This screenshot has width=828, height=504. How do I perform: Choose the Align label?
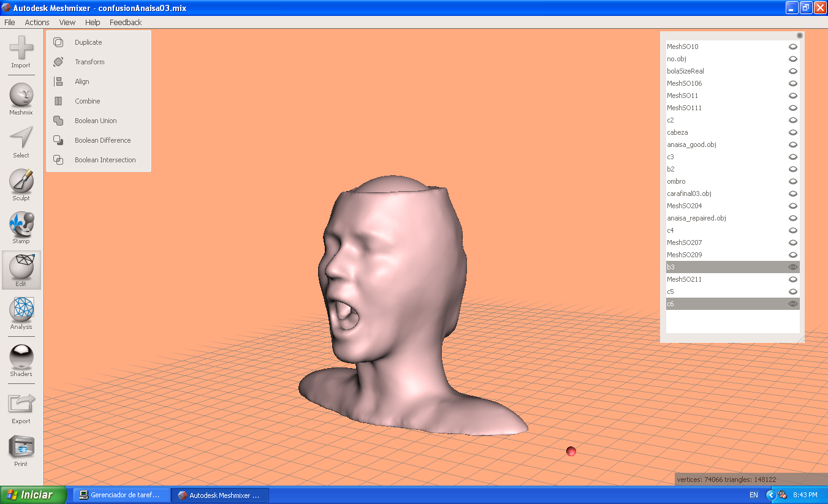coord(82,81)
